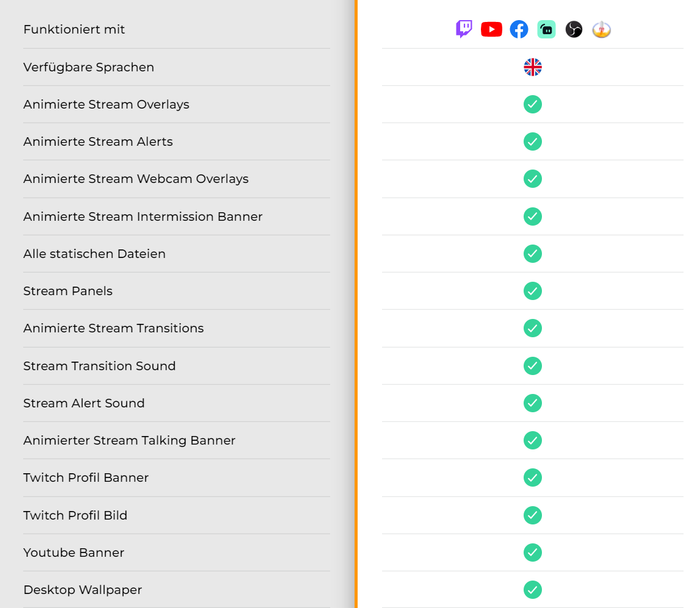Viewport: 700px width, 608px height.
Task: Select the Facebook platform icon
Action: click(519, 29)
